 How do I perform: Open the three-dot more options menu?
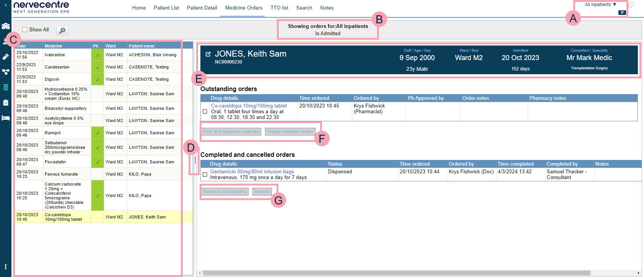(x=5, y=266)
